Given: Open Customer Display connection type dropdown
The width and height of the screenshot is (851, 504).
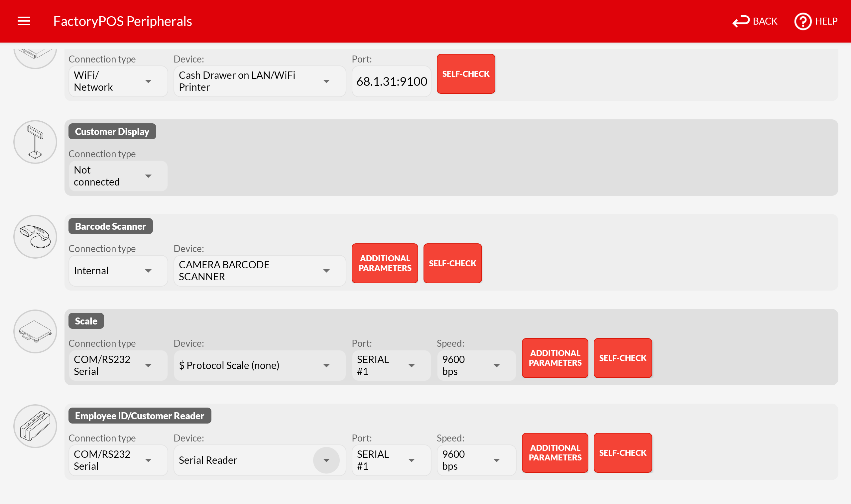Looking at the screenshot, I should tap(117, 176).
